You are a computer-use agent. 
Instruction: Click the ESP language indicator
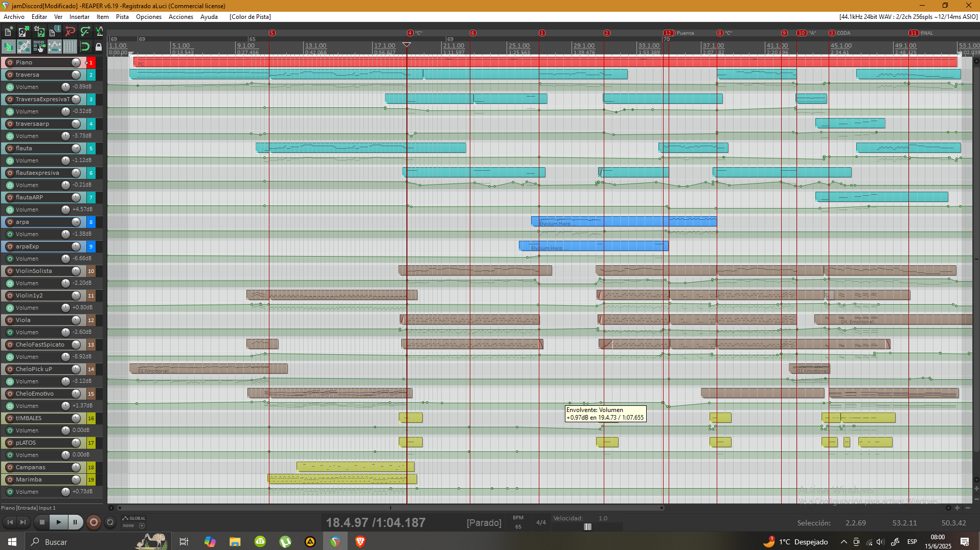[x=912, y=542]
